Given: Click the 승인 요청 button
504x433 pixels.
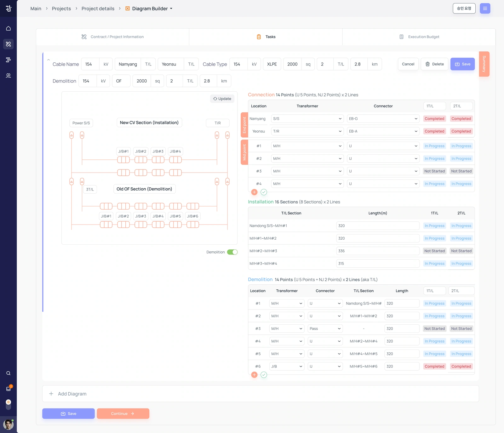Looking at the screenshot, I should click(464, 9).
